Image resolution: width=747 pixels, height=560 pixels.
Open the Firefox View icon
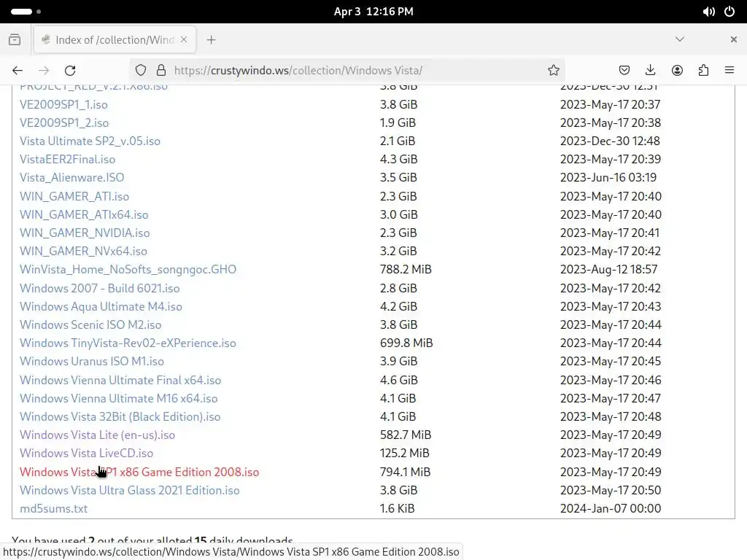(x=15, y=40)
